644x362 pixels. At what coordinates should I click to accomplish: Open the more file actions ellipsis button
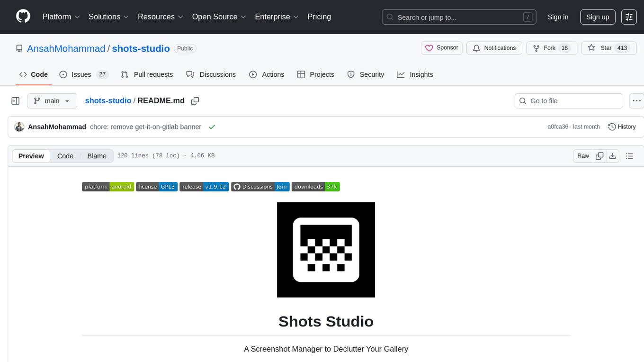tap(636, 101)
